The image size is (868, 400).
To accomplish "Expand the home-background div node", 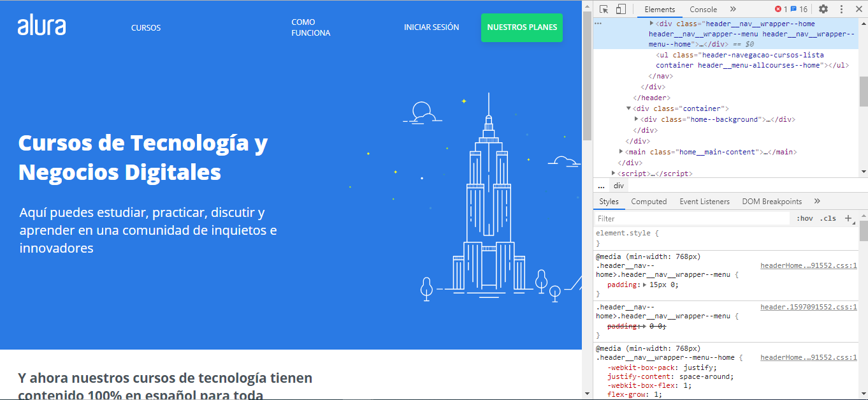I will 636,119.
